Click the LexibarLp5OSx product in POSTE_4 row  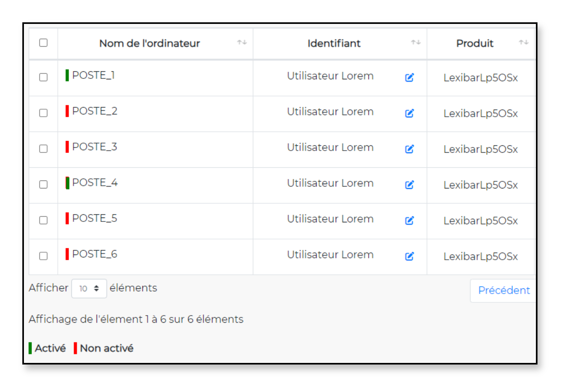pyautogui.click(x=480, y=185)
